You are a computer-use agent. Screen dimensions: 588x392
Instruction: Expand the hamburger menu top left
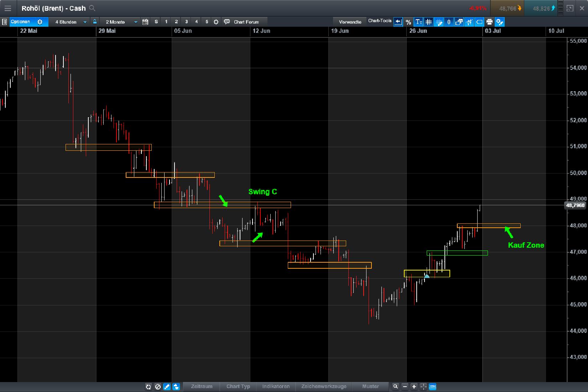[x=7, y=8]
